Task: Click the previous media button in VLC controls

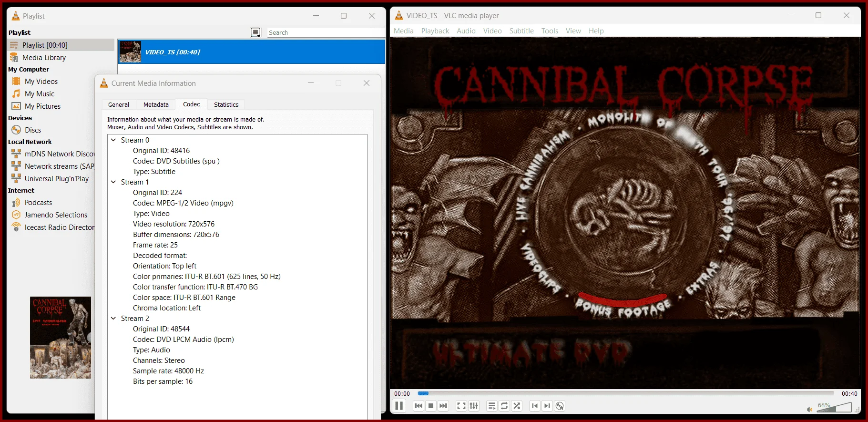Action: (419, 406)
